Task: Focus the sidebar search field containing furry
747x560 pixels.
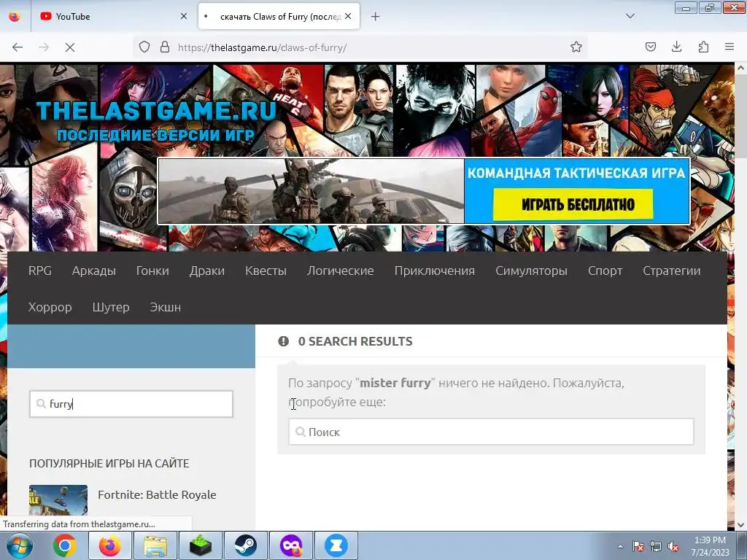Action: click(x=131, y=404)
